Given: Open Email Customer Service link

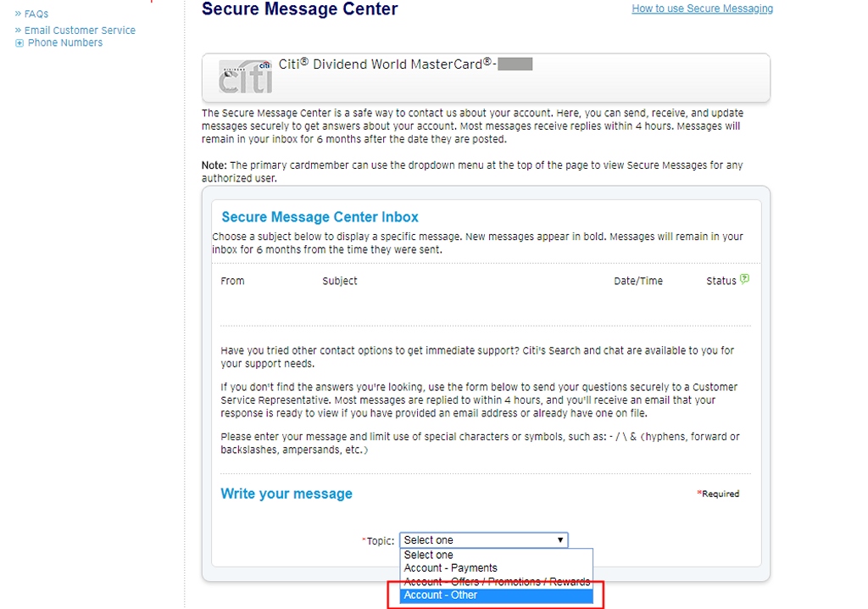Looking at the screenshot, I should pyautogui.click(x=80, y=31).
